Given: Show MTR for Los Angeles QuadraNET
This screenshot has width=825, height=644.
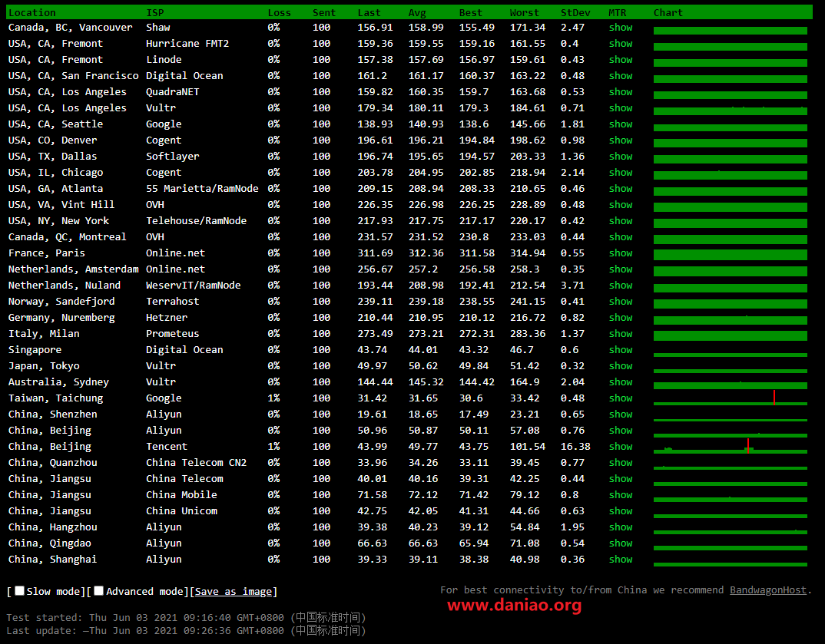Looking at the screenshot, I should (x=621, y=92).
